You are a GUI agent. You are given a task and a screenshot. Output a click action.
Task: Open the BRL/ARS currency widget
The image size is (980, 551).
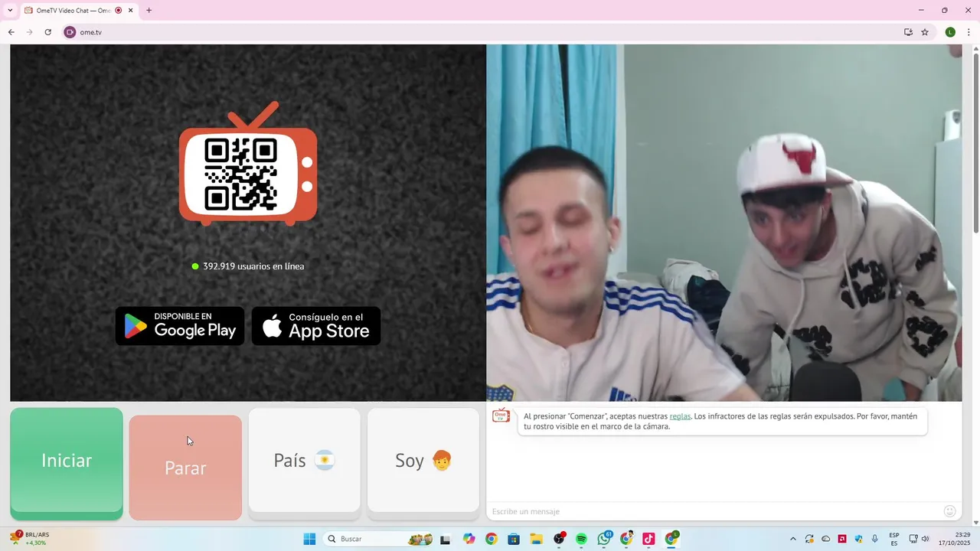(x=29, y=538)
